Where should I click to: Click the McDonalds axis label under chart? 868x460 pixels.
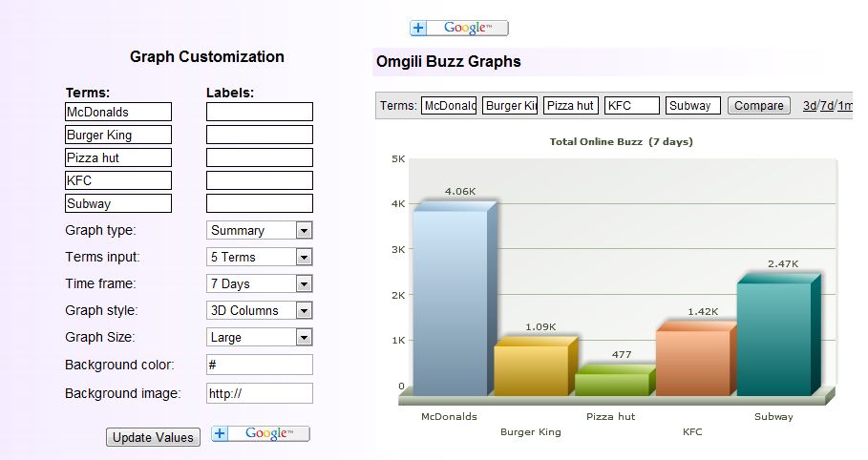(449, 417)
